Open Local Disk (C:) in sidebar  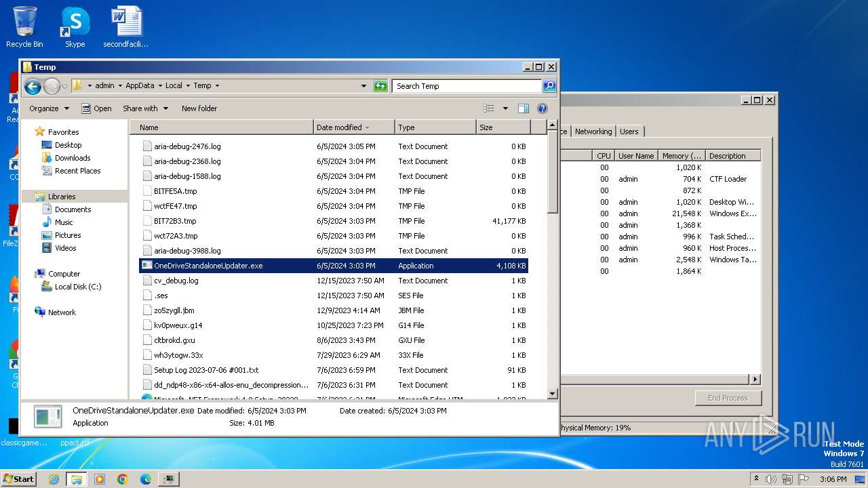(x=78, y=287)
